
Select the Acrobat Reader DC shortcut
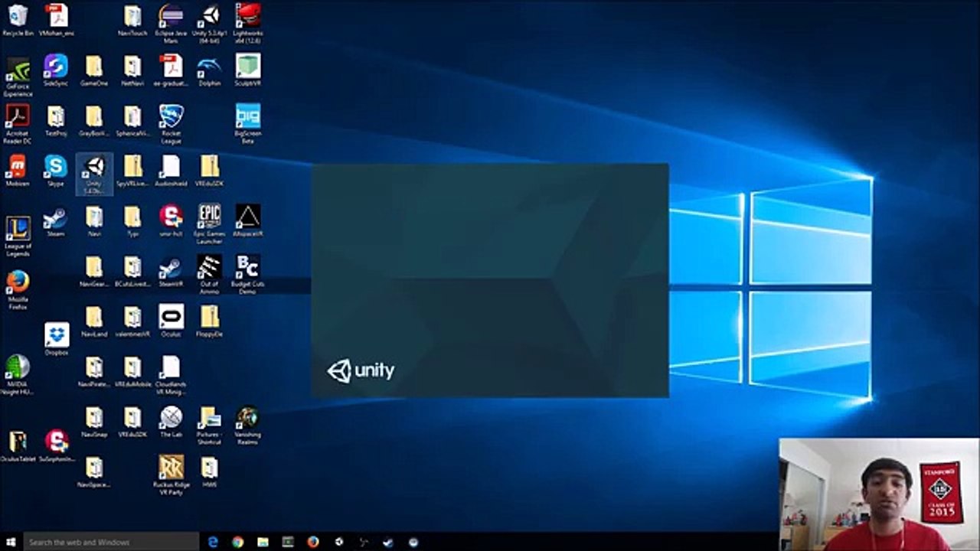point(18,124)
